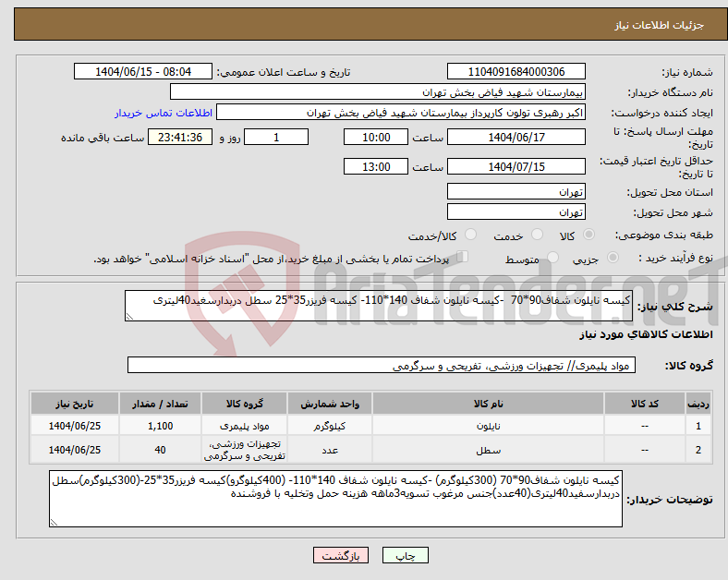The width and height of the screenshot is (728, 580).
Task: Click the نام دستگاه خریدار field
Action: point(378,91)
